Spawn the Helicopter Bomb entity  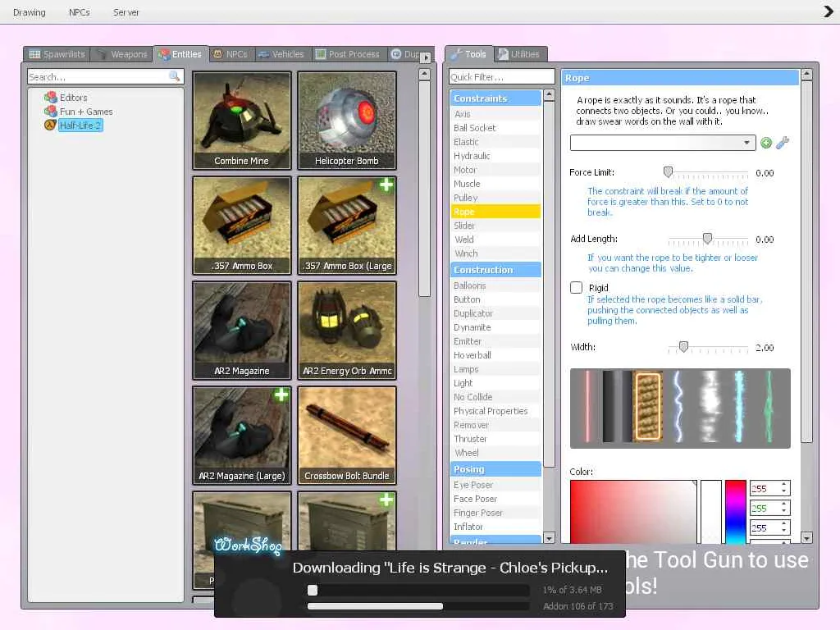(347, 121)
